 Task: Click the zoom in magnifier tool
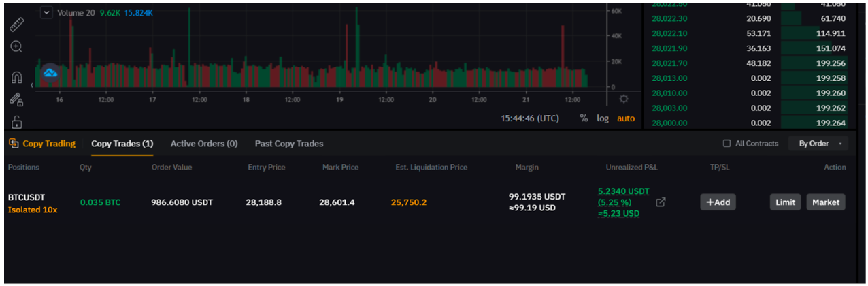tap(16, 46)
